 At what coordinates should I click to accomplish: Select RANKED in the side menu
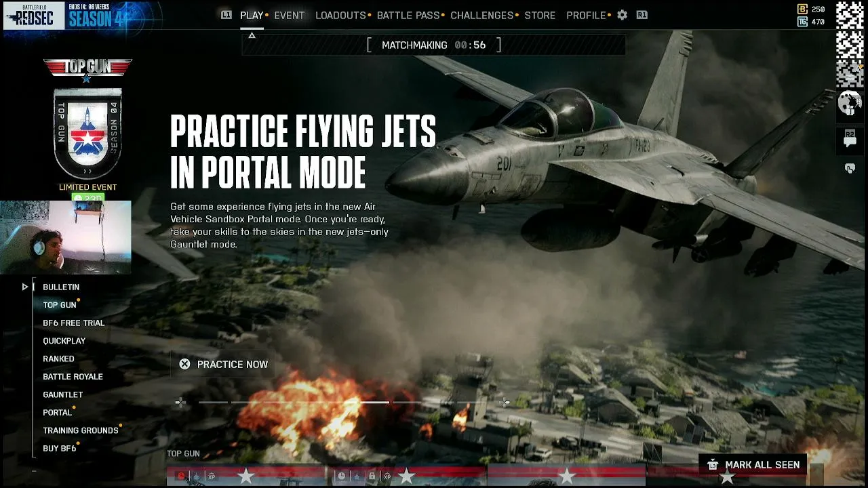pyautogui.click(x=59, y=359)
